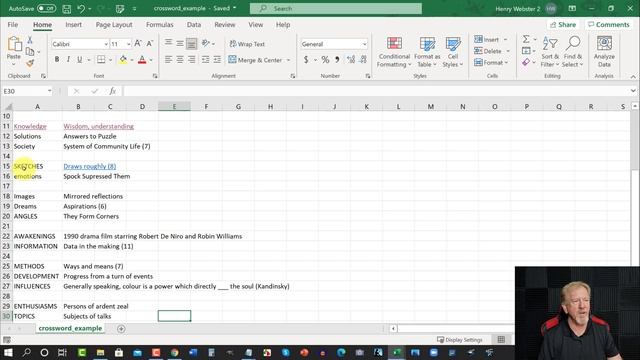Screen dimensions: 640x360
Task: Click the Percent Style icon
Action: pos(325,60)
